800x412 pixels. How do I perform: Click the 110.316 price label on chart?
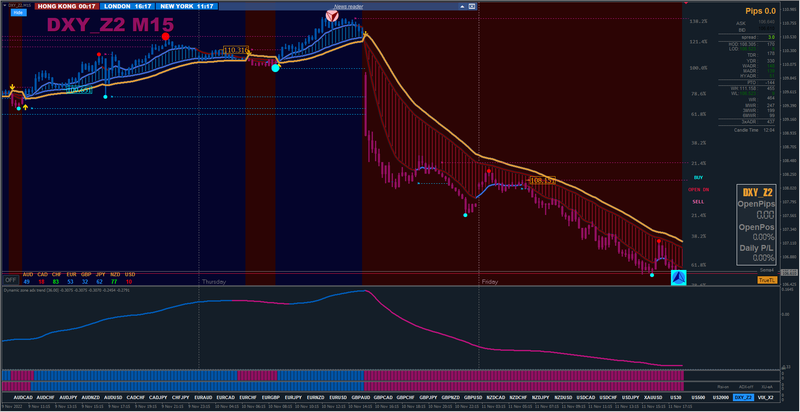(236, 50)
